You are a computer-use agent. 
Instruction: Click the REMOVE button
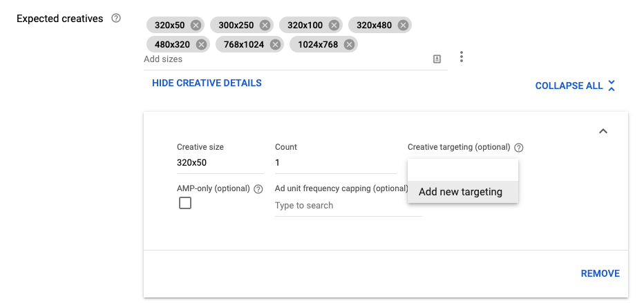coord(600,273)
